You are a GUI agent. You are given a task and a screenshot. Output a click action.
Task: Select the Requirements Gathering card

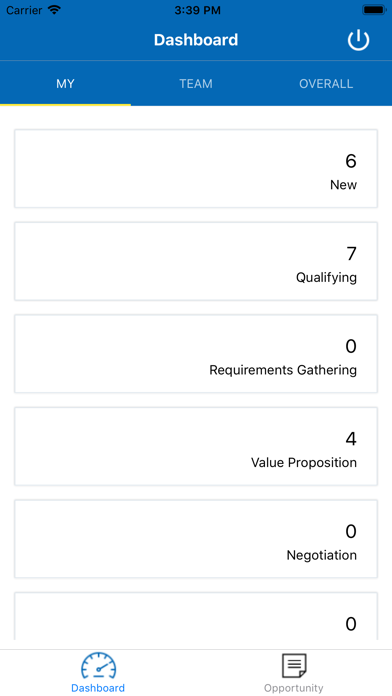(196, 354)
